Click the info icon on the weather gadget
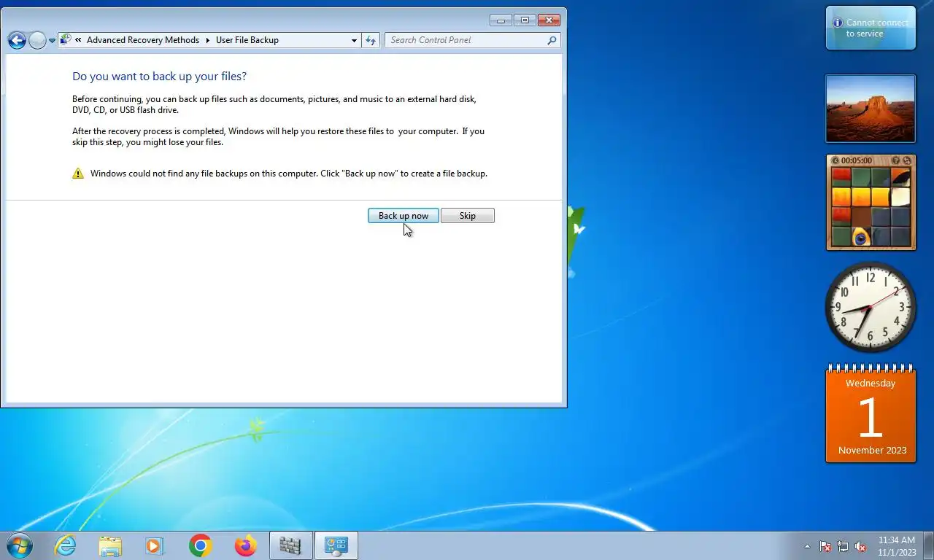This screenshot has width=934, height=560. [x=838, y=23]
